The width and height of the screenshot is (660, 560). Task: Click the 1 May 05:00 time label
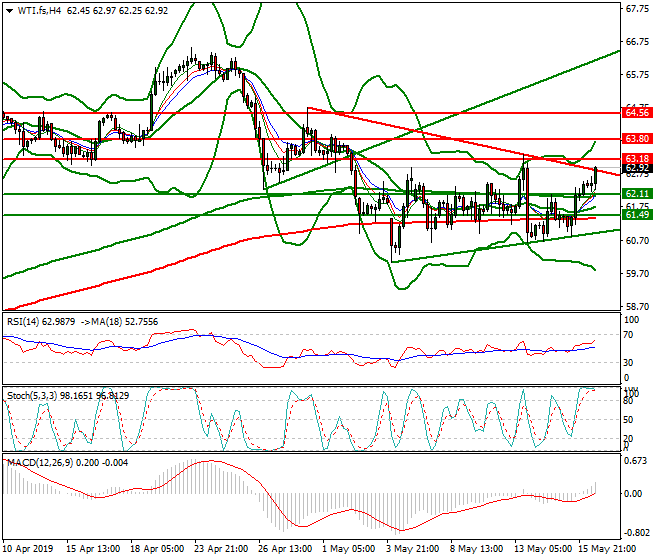click(349, 549)
